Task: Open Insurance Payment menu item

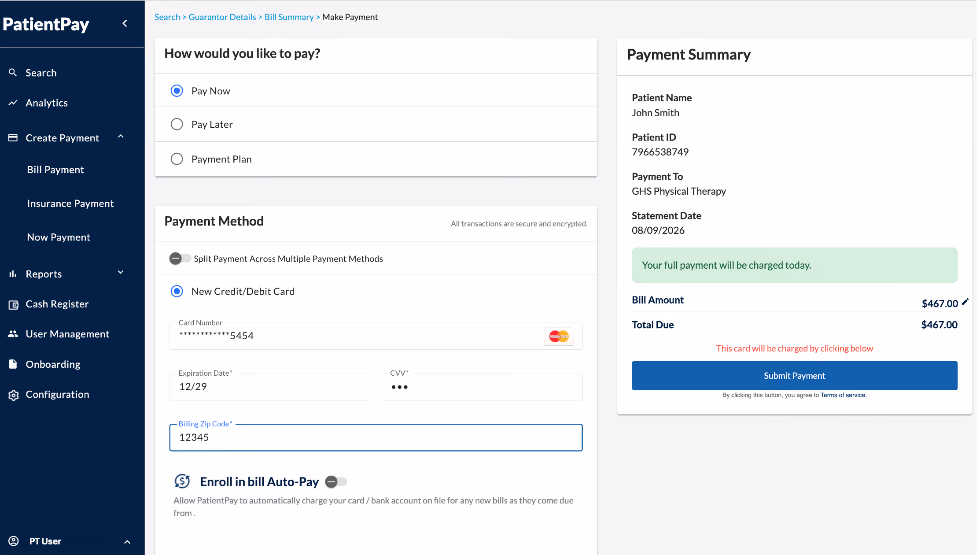Action: pos(70,203)
